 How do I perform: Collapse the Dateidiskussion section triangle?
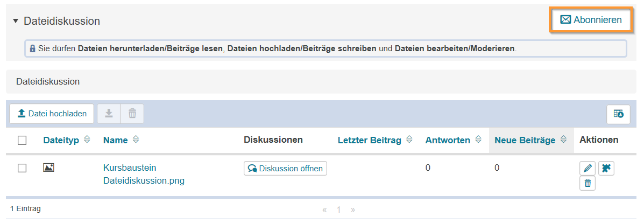[x=16, y=20]
